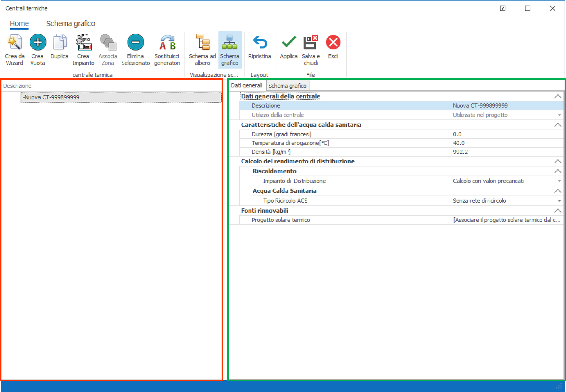Switch to Schema grafico panel tab
This screenshot has height=392, width=566.
click(x=287, y=86)
